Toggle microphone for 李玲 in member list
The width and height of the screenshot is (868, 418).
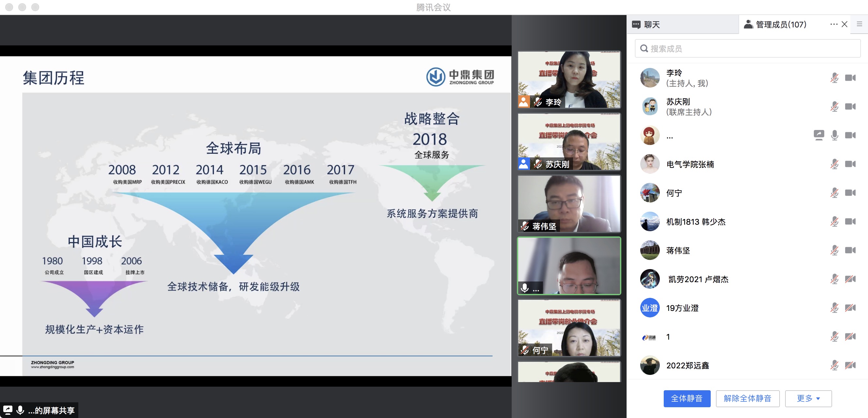834,78
